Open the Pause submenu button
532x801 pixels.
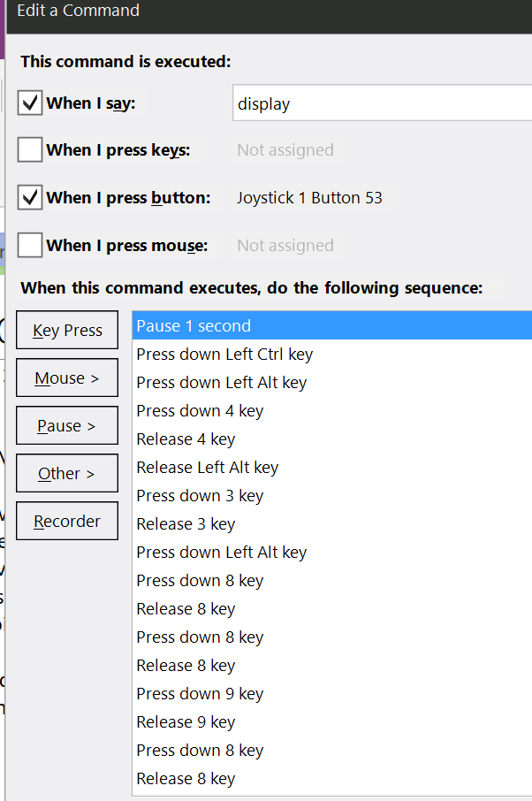[x=67, y=425]
